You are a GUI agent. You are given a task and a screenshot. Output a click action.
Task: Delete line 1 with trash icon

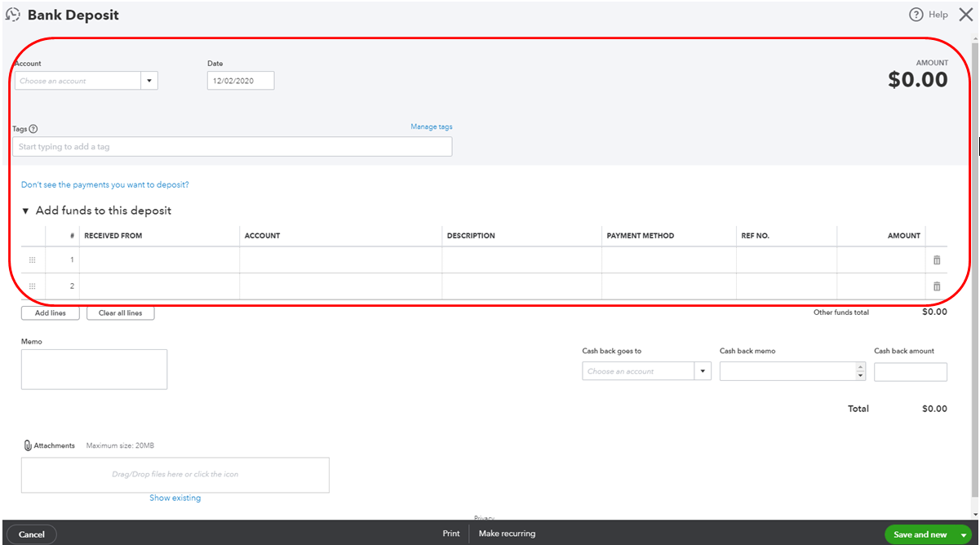click(937, 260)
